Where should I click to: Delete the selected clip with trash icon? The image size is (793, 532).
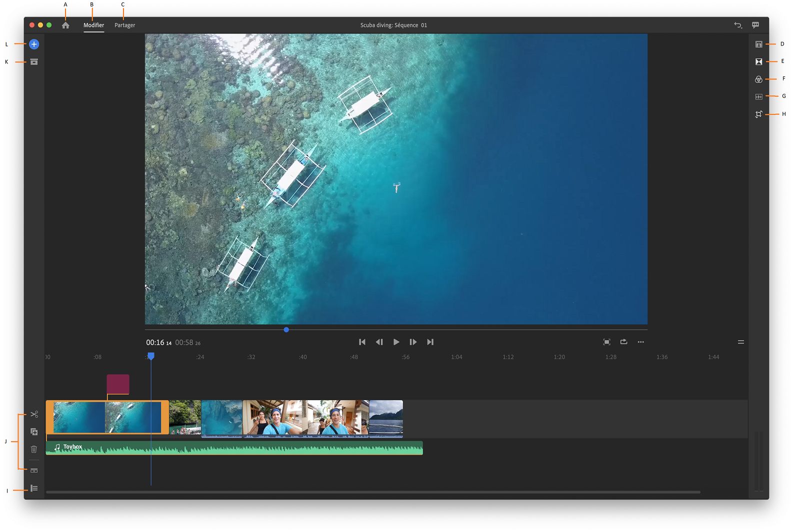34,449
